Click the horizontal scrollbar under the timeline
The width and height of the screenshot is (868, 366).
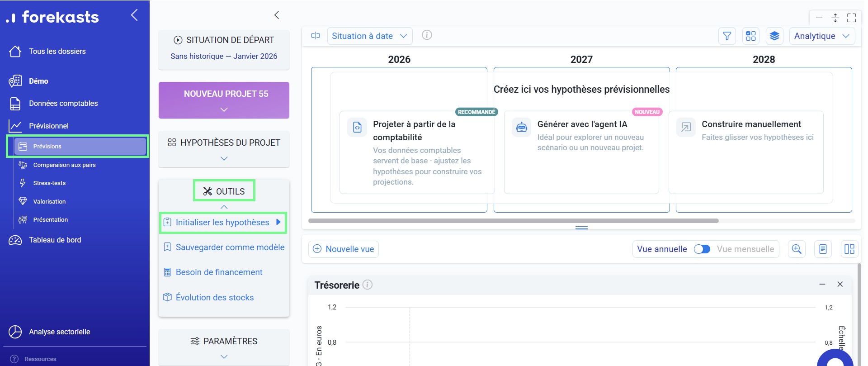[514, 221]
